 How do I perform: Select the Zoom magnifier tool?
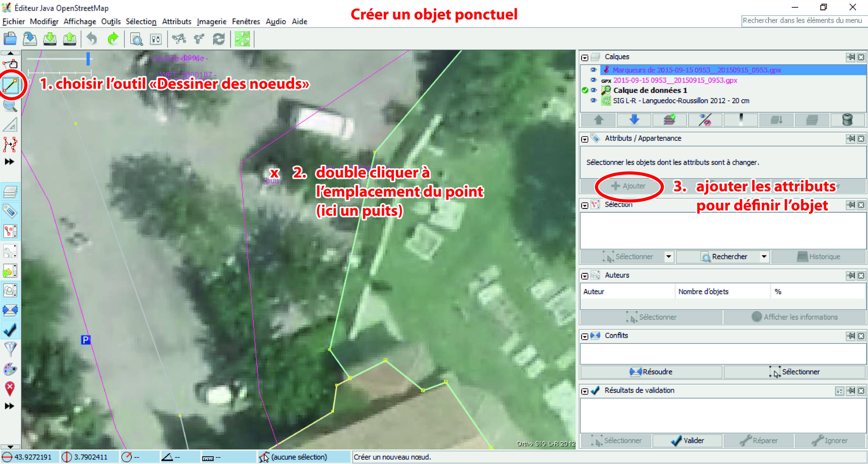[10, 106]
